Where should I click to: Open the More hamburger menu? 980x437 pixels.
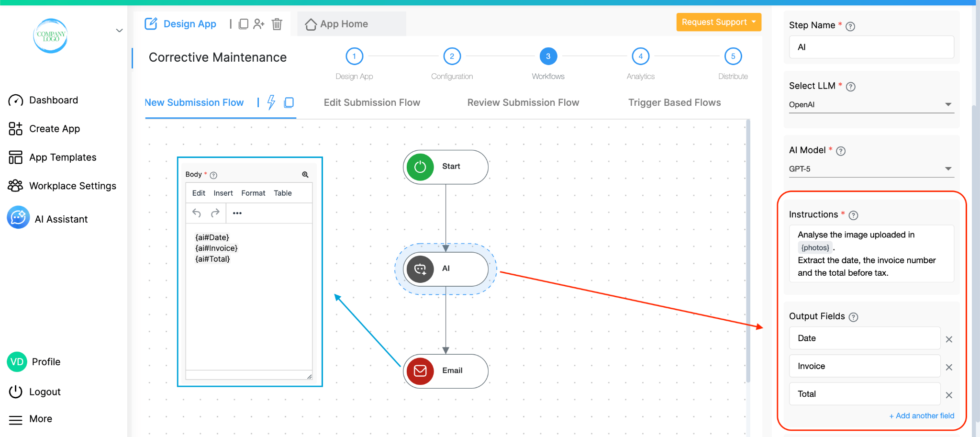coord(31,419)
